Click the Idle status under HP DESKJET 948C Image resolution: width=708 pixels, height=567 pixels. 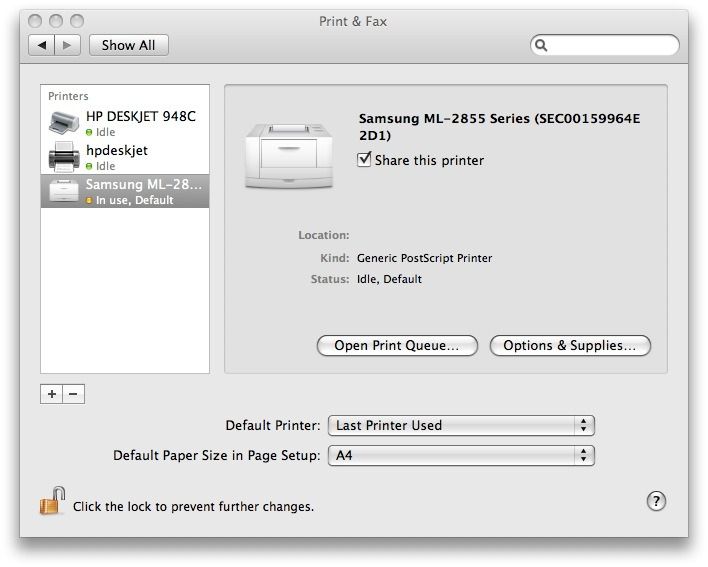pyautogui.click(x=105, y=132)
